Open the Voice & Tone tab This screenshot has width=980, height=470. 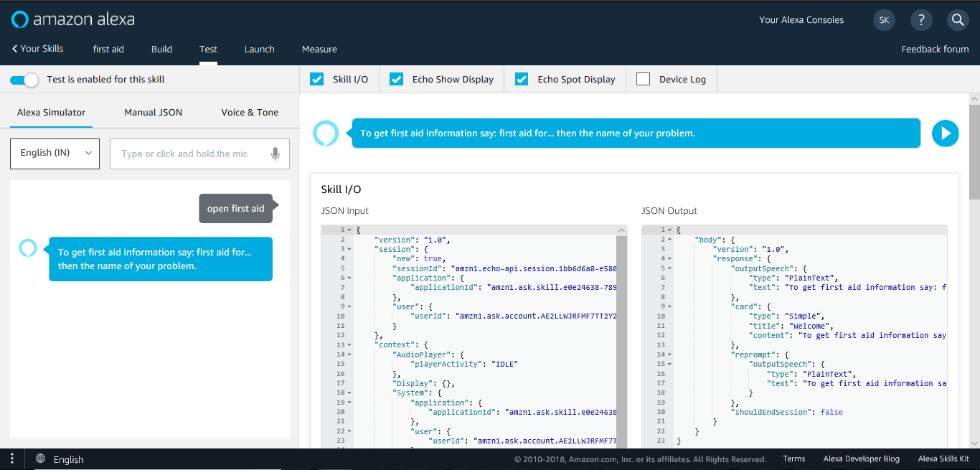tap(250, 113)
